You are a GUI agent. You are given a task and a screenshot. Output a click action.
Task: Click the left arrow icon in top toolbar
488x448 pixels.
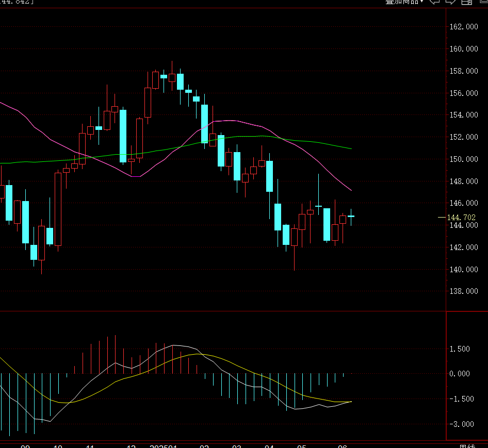point(435,2)
